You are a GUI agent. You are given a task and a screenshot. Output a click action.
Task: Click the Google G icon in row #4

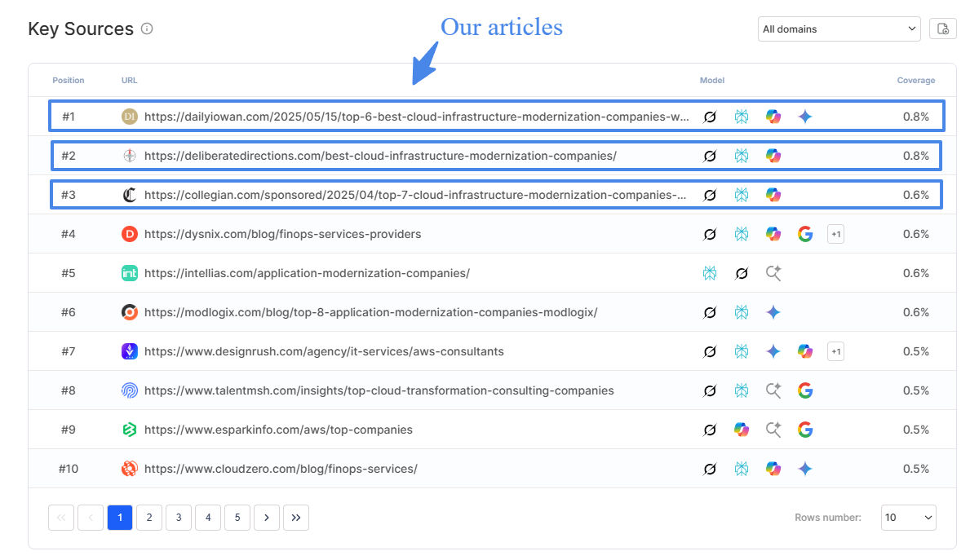(x=805, y=234)
